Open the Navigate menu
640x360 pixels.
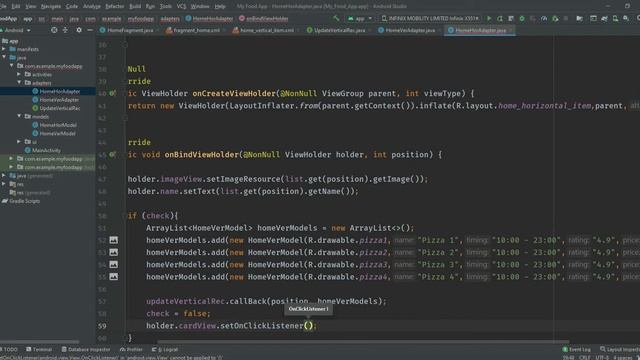(x=51, y=6)
